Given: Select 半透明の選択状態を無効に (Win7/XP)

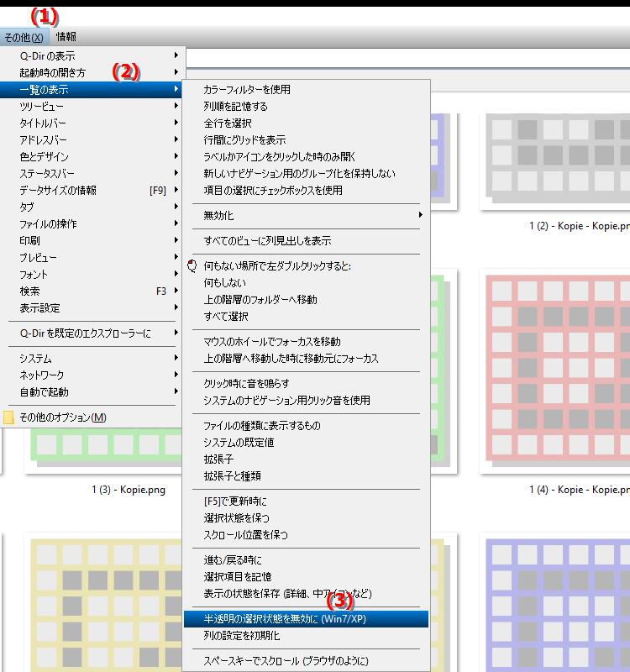Looking at the screenshot, I should (286, 619).
